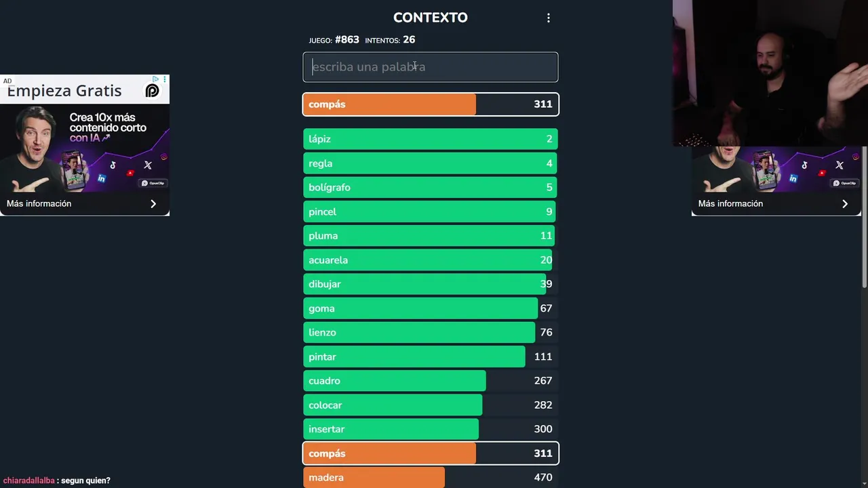Viewport: 868px width, 488px height.
Task: Click the chiaradallalba chat username
Action: [28, 481]
